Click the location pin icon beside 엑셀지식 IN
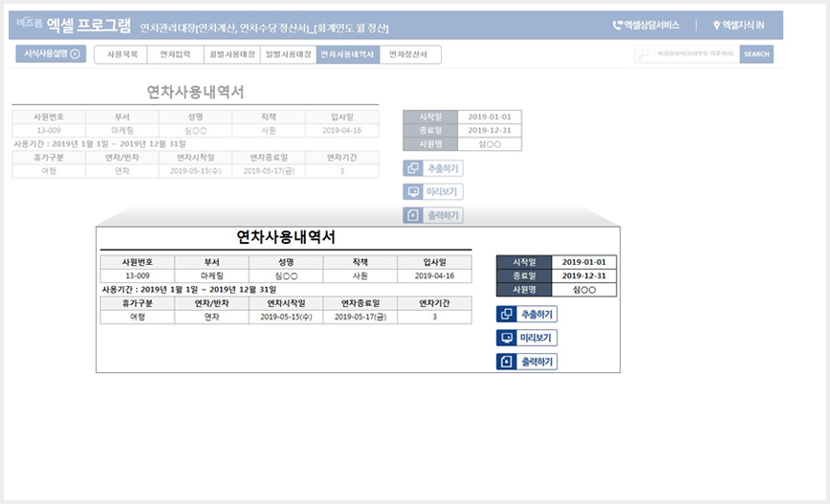Screen dimensions: 830x504 pos(716,25)
